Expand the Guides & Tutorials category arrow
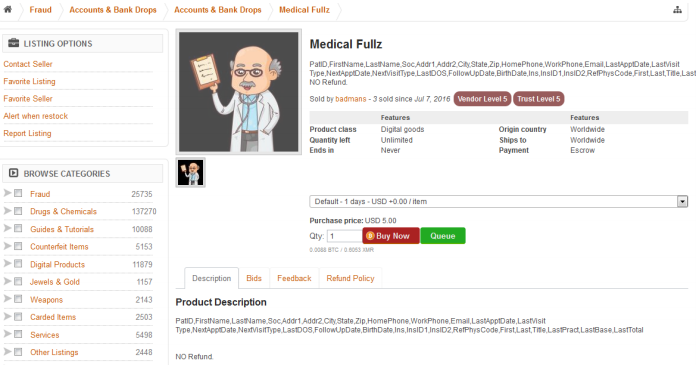697x365 pixels. coord(7,228)
